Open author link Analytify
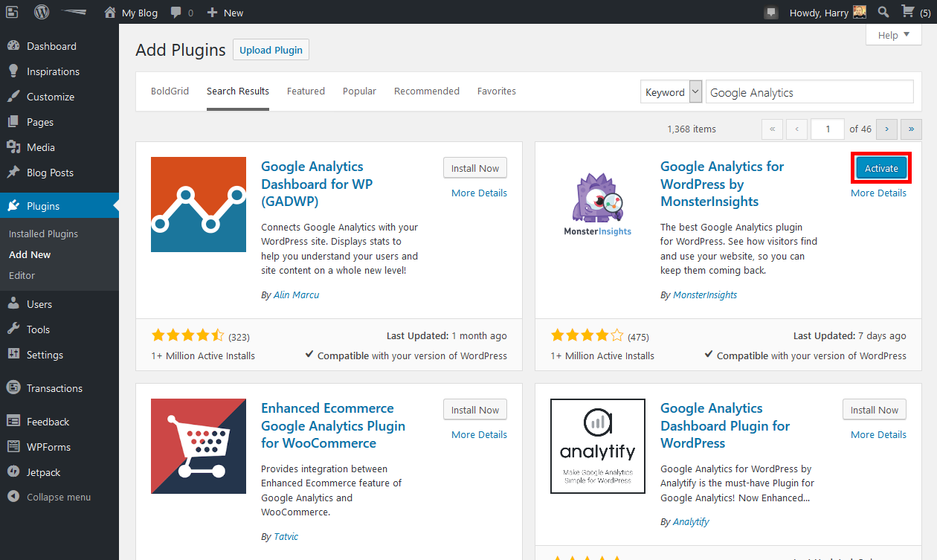 [x=691, y=521]
